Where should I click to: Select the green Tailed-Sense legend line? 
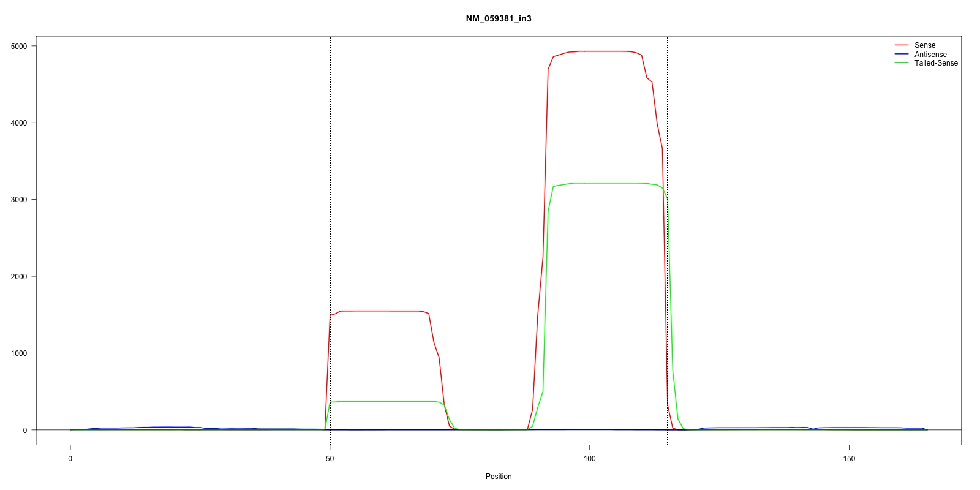coord(901,63)
